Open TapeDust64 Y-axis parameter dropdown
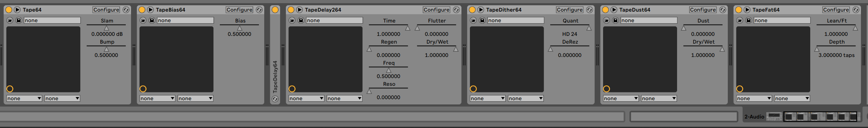 [x=659, y=98]
